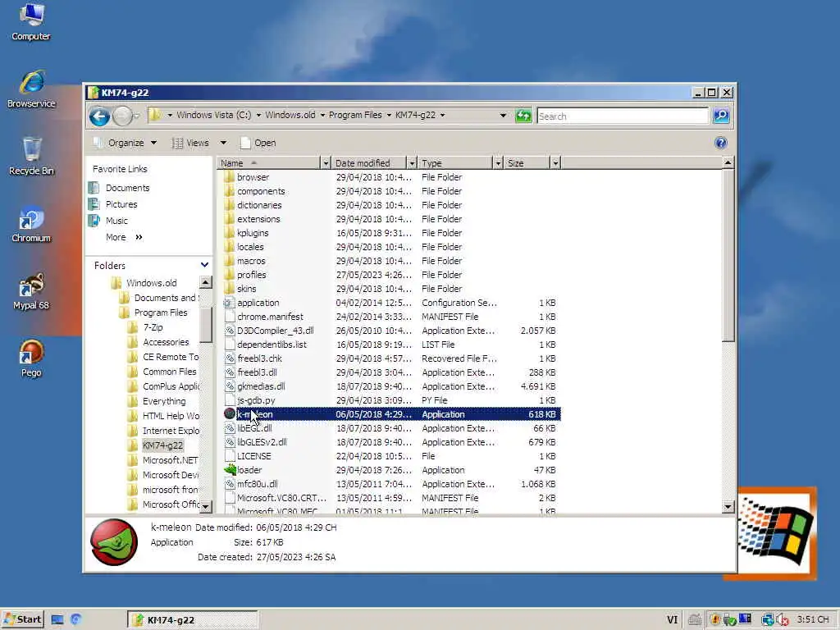Click the Views toolbar button
This screenshot has width=840, height=630.
tap(190, 143)
